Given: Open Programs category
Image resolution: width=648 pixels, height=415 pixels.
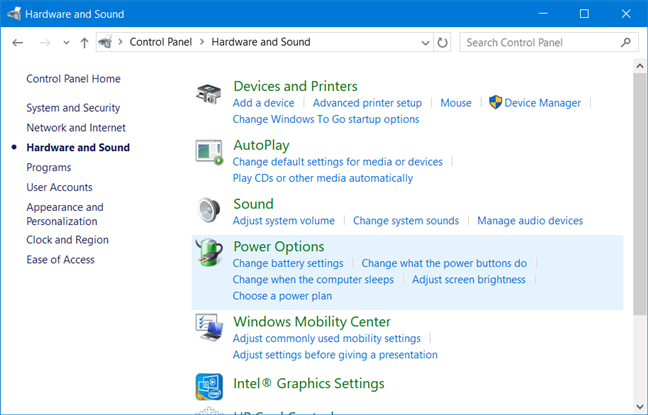Looking at the screenshot, I should coord(49,167).
